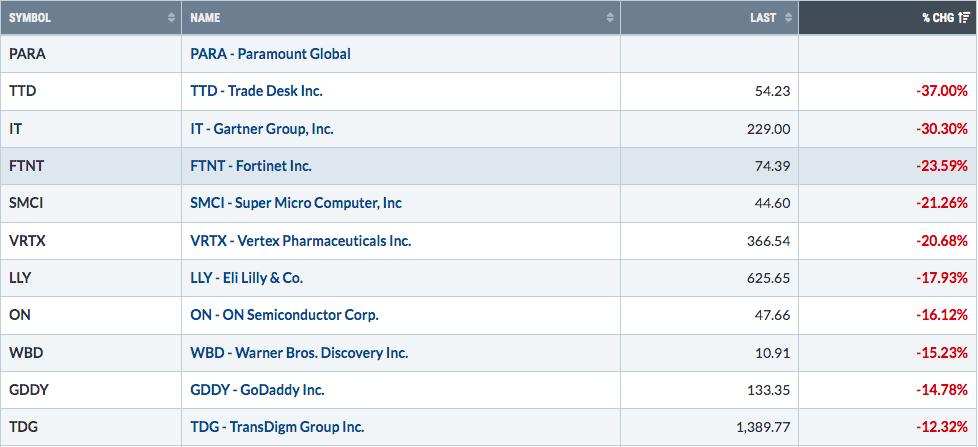The image size is (978, 447).
Task: Open TDG - TransDigm Group Inc. link
Action: 277,428
